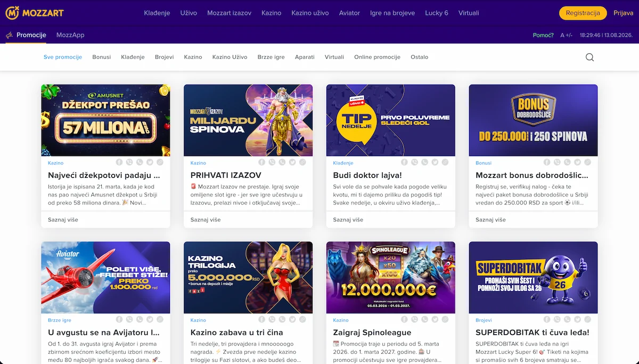
Task: Open the Bonus dobrodošlice banner image
Action: (x=534, y=120)
